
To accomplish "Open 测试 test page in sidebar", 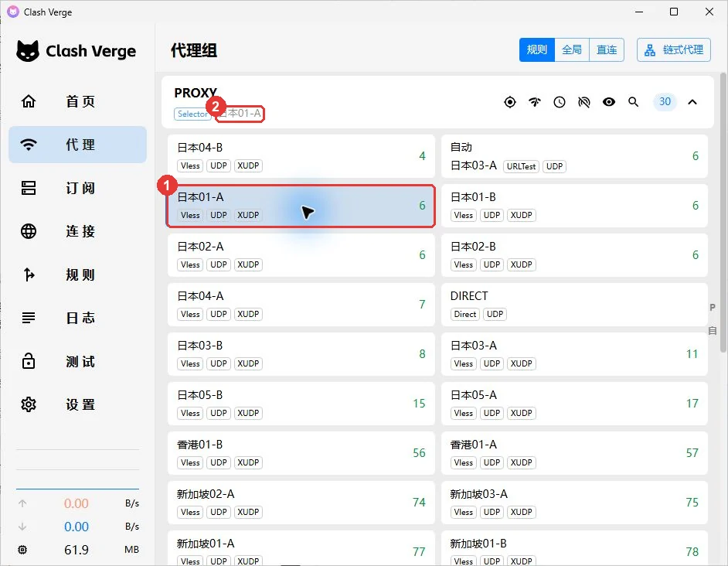I will (x=77, y=361).
